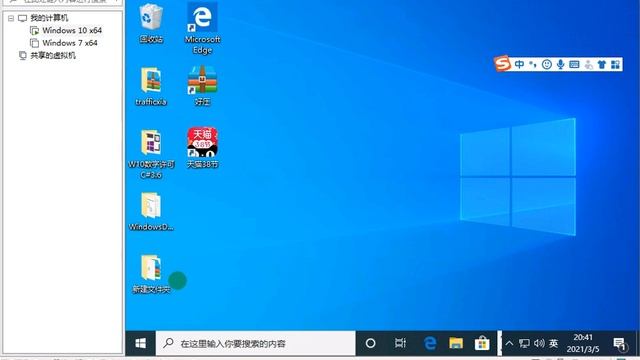Viewport: 640px width, 360px height.
Task: Open the 天猫38节 desktop shortcut
Action: 202,148
